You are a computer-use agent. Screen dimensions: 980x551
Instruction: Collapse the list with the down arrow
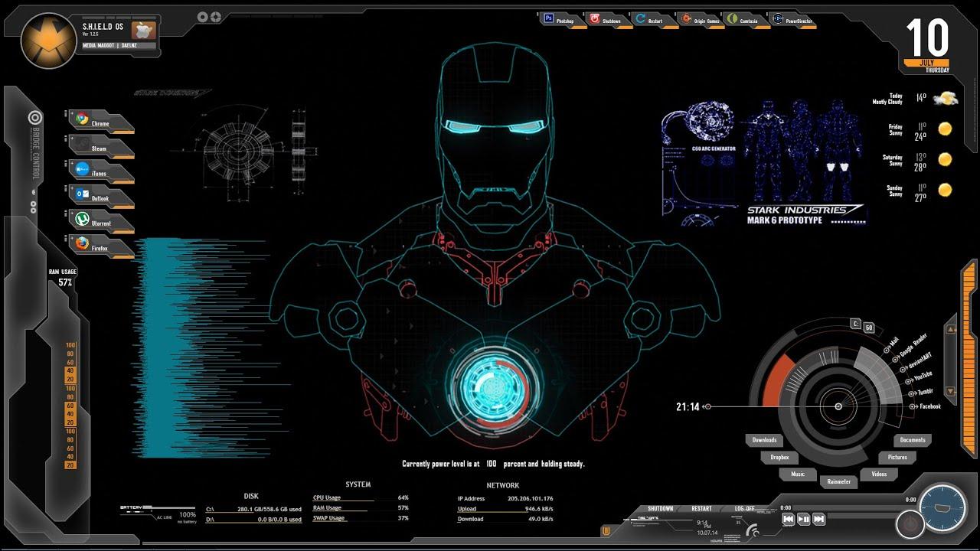(950, 391)
